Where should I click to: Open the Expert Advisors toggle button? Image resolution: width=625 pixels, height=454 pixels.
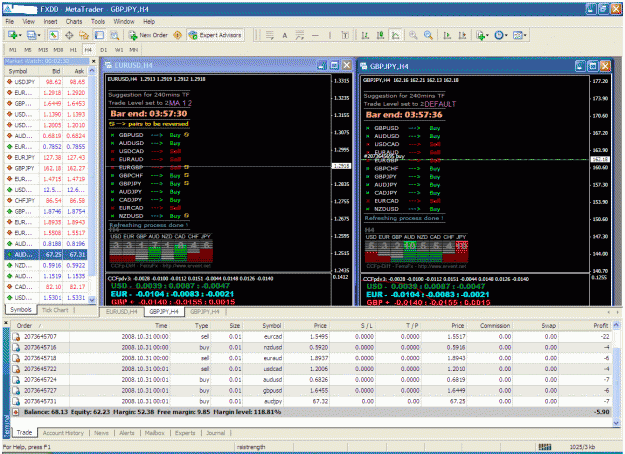coord(215,35)
